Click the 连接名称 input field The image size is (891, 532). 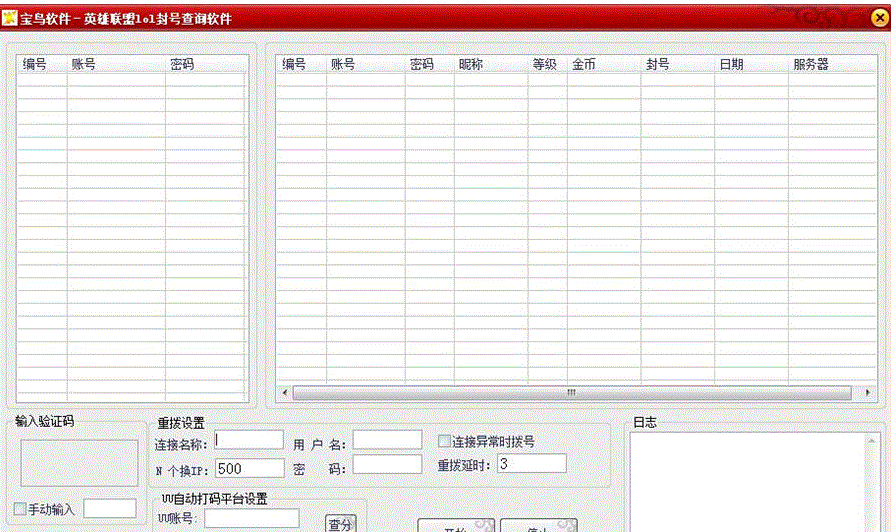[x=249, y=440]
